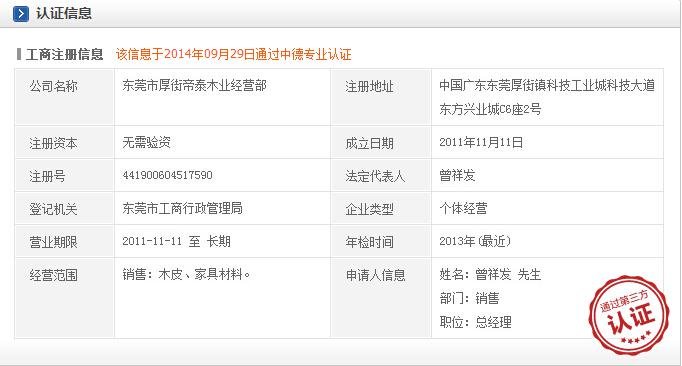Click the date 2011年11月11日

[481, 142]
